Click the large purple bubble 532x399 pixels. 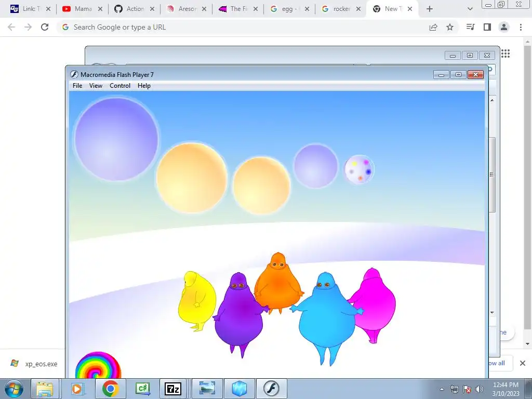click(116, 139)
